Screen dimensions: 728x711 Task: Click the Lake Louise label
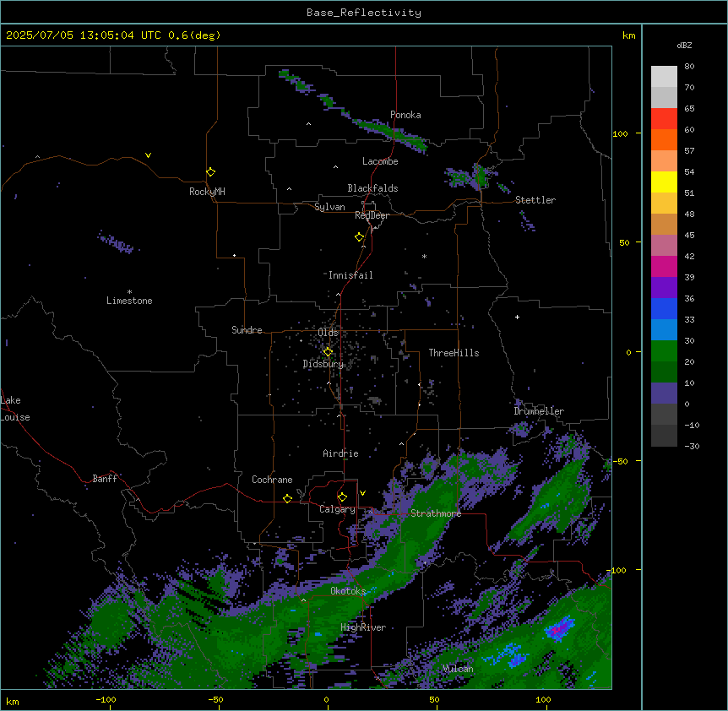click(x=15, y=409)
